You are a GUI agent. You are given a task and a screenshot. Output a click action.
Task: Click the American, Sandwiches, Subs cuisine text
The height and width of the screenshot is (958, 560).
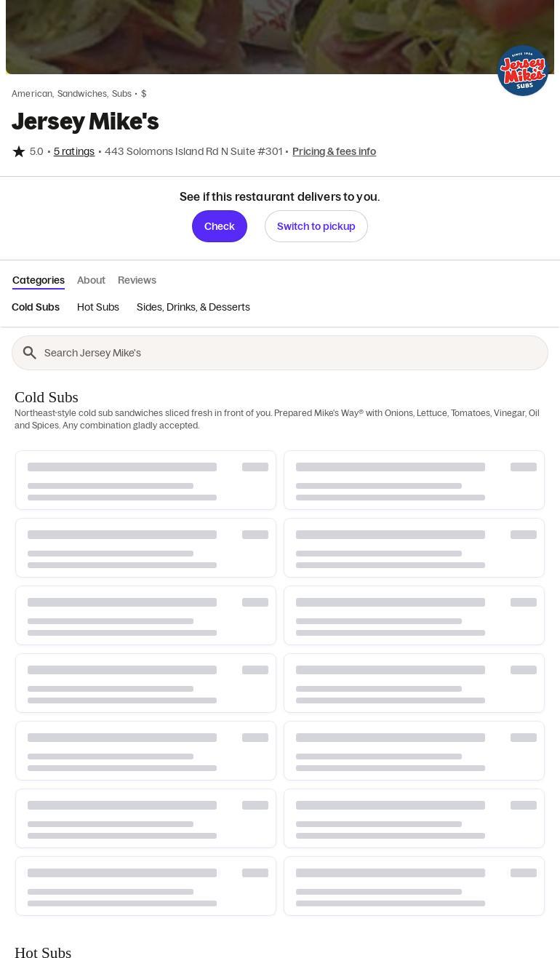71,94
